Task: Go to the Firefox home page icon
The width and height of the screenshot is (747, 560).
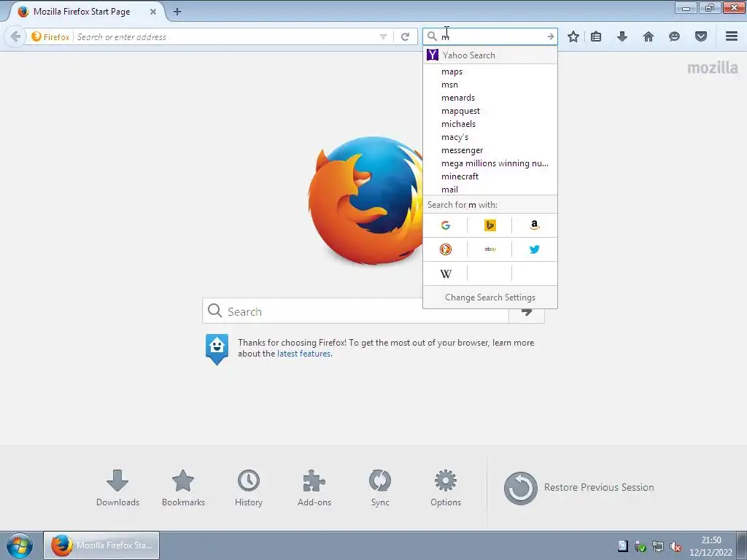Action: pos(649,36)
